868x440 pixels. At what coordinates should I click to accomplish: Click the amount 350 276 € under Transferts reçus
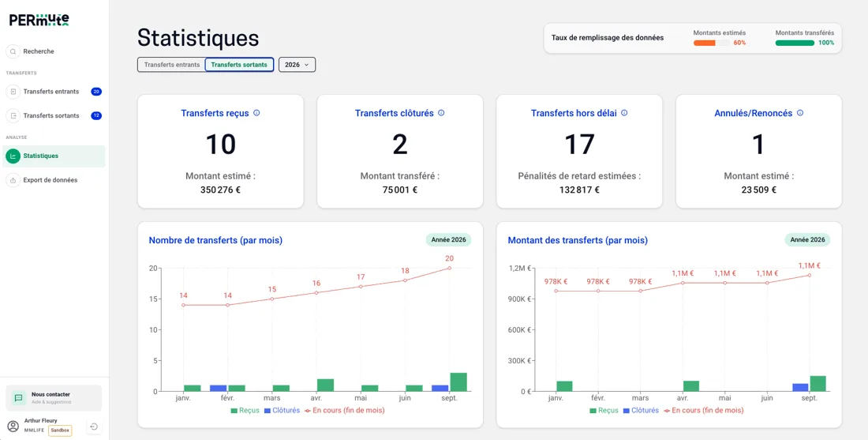click(220, 190)
